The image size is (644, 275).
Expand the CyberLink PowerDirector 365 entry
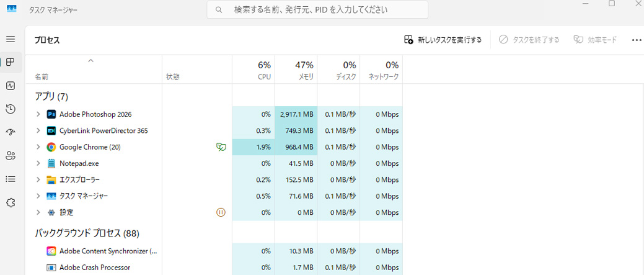pos(38,131)
